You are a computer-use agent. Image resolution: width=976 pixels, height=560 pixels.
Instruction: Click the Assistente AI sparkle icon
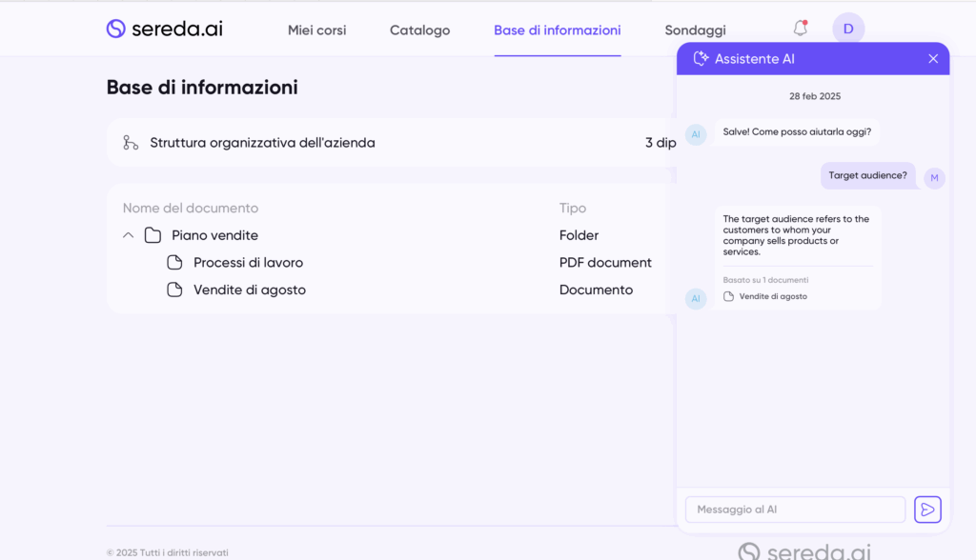pos(701,59)
